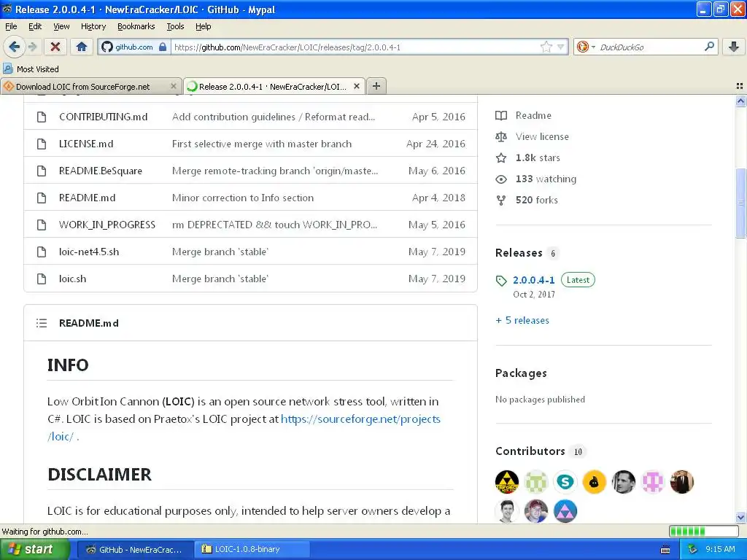
Task: Expand + 5 releases link
Action: tap(522, 321)
